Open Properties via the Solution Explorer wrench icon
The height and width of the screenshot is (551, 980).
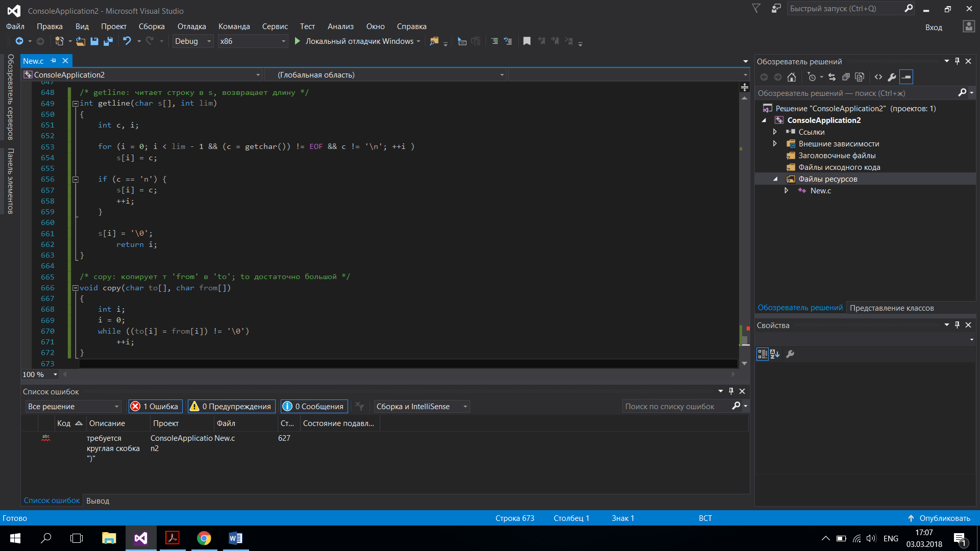tap(892, 77)
